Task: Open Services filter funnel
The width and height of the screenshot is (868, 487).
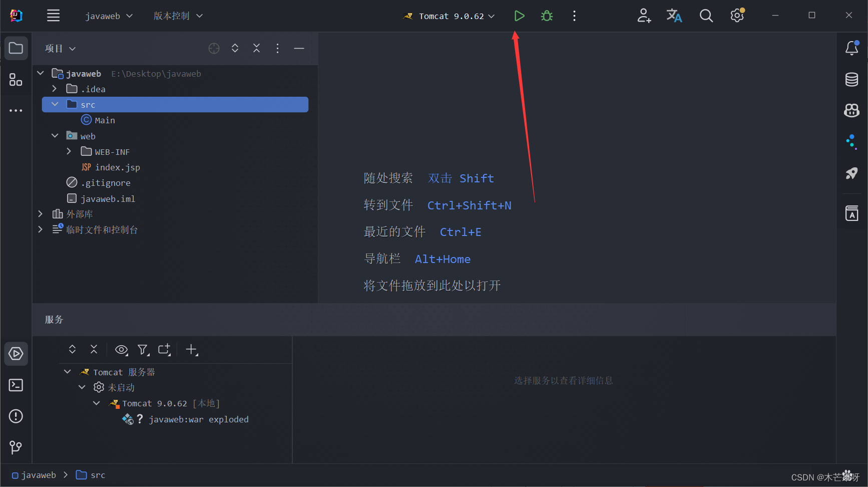Action: pyautogui.click(x=143, y=350)
